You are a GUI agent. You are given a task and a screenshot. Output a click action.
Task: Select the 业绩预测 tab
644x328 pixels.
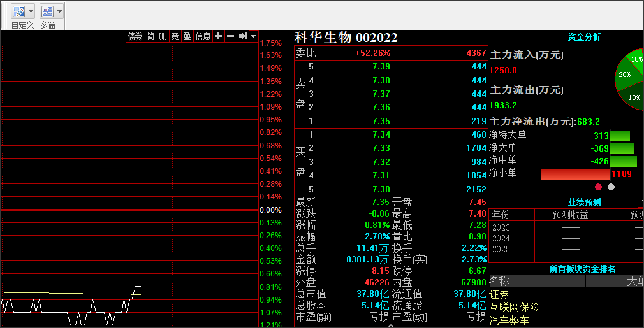[x=584, y=202]
